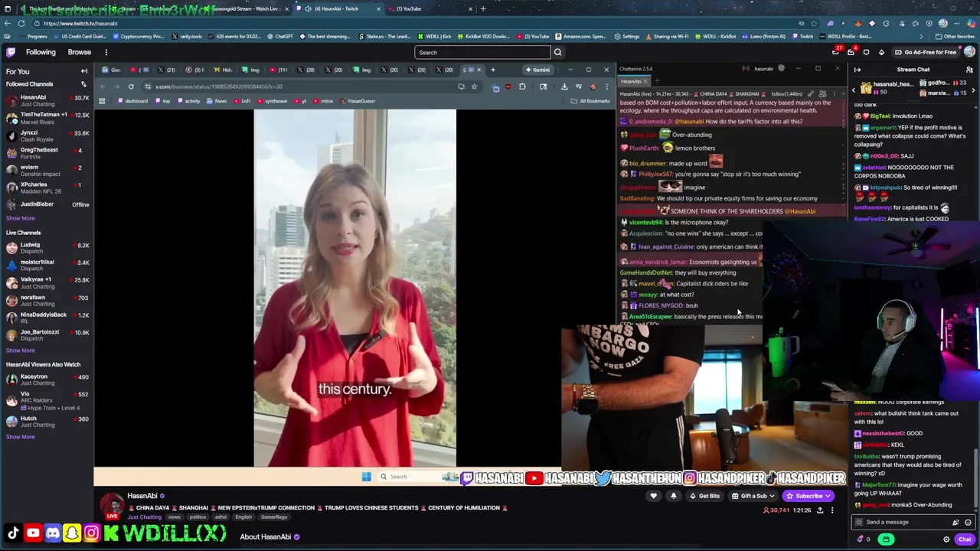Click the purple Chat send button
This screenshot has height=551, width=980.
coord(965,539)
